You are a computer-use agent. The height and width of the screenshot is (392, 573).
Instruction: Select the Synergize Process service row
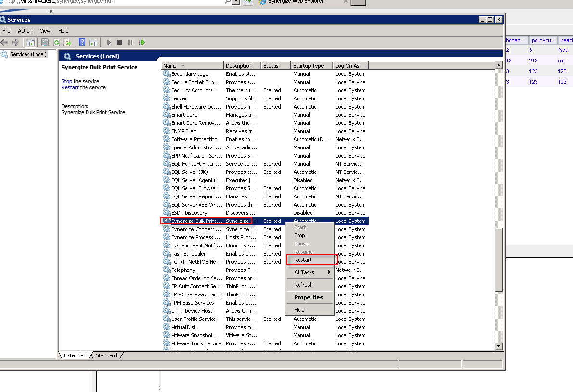click(265, 237)
